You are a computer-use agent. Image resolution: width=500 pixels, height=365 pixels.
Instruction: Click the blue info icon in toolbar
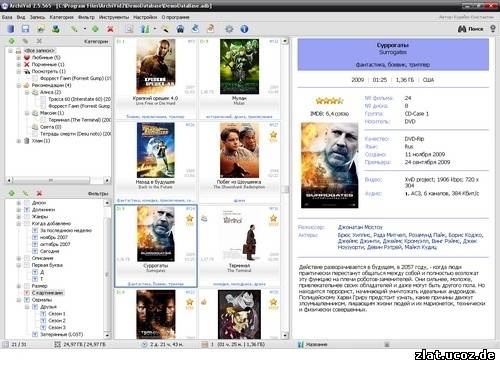[x=244, y=29]
